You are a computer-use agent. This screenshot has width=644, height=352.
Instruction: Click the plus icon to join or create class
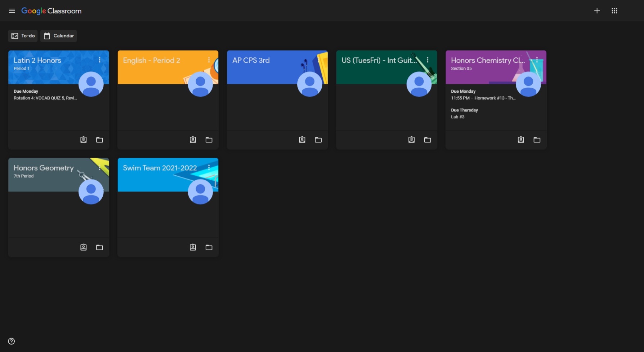pyautogui.click(x=597, y=10)
